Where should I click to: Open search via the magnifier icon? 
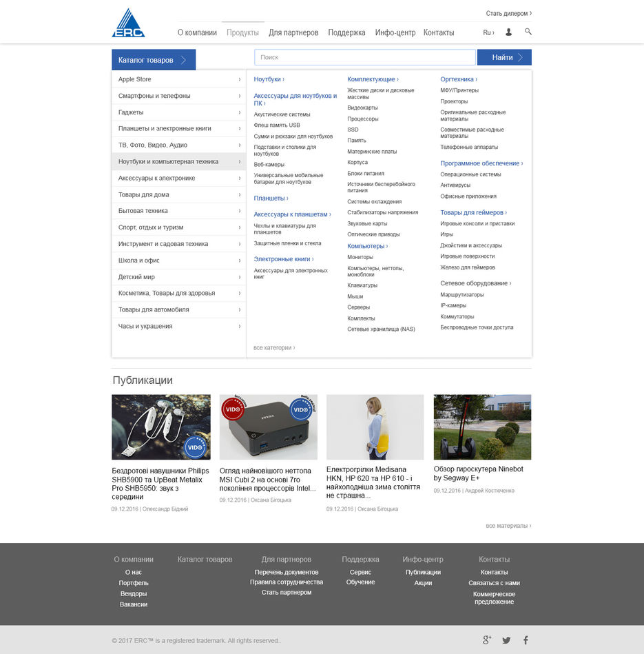click(528, 32)
